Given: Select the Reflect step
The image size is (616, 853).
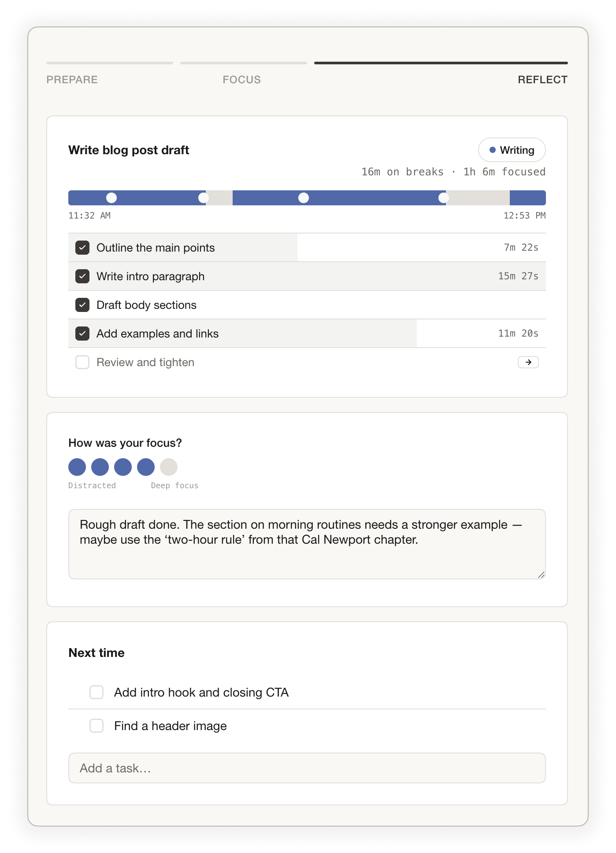Looking at the screenshot, I should [542, 79].
